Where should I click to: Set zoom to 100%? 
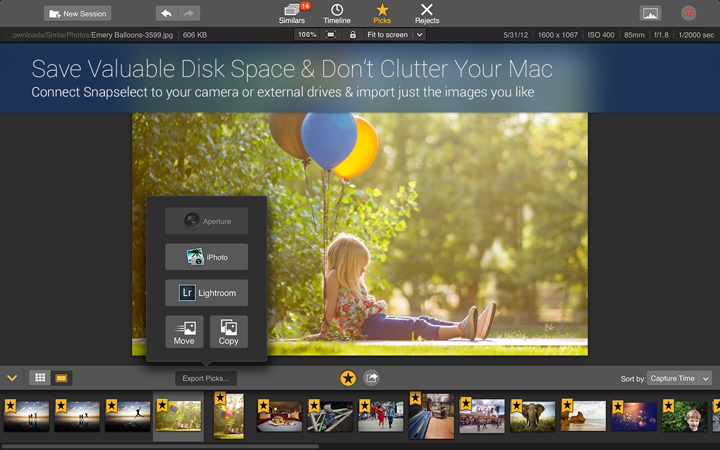(307, 34)
